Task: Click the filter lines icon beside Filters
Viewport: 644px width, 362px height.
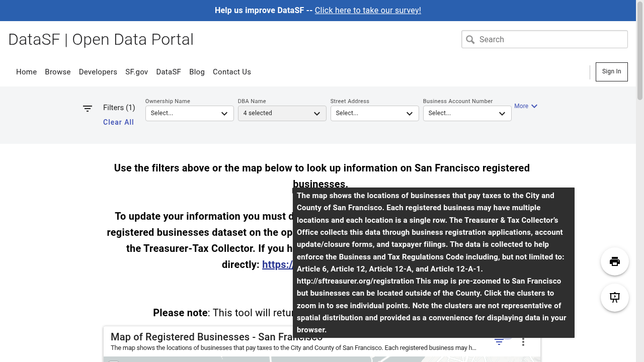Action: [88, 109]
